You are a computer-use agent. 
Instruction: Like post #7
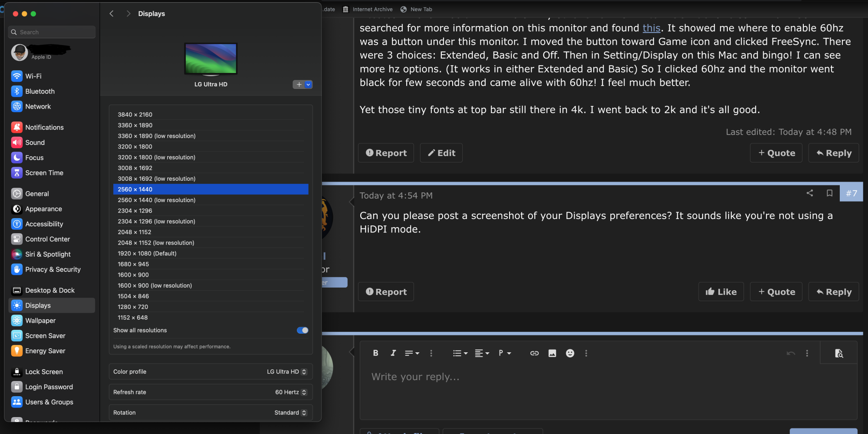[x=721, y=292]
